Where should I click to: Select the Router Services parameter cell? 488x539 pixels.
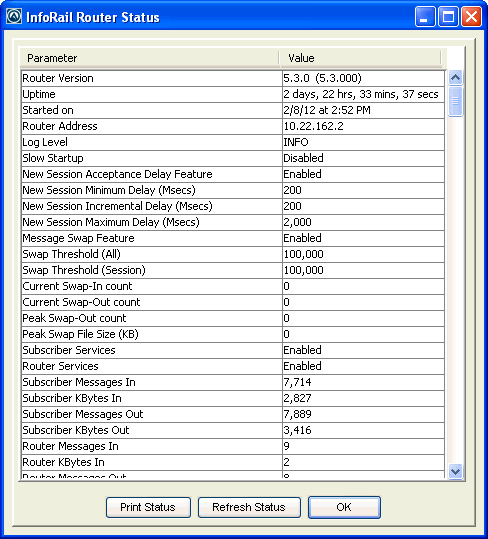click(x=152, y=366)
